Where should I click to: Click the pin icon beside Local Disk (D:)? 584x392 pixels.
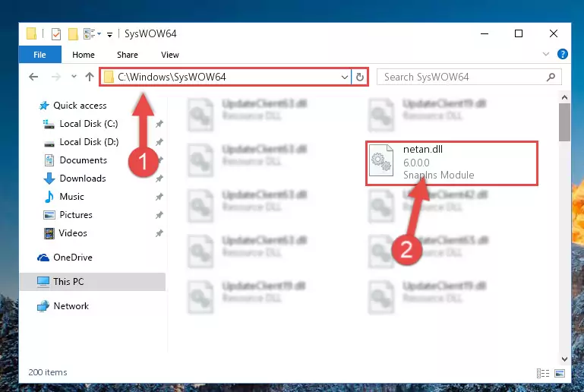[159, 142]
